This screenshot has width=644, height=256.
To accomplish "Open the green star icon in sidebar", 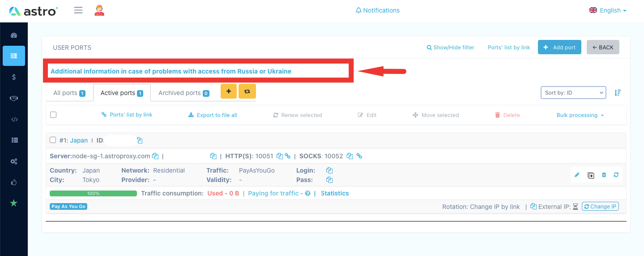I will pos(14,203).
